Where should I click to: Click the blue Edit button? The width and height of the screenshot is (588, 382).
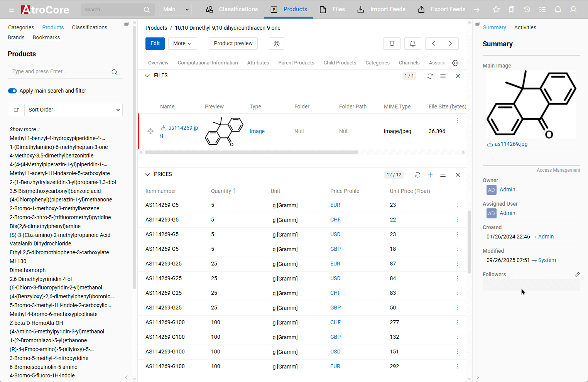click(155, 44)
